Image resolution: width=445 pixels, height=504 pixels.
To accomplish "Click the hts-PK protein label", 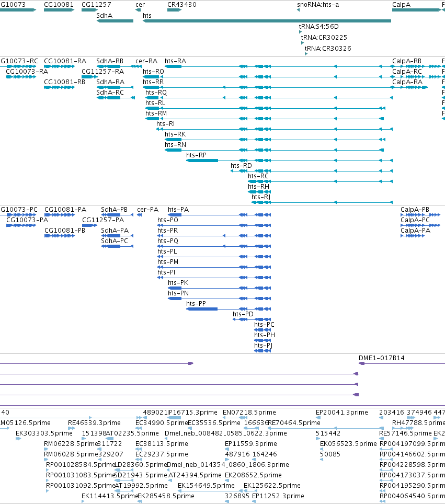I will tap(178, 282).
